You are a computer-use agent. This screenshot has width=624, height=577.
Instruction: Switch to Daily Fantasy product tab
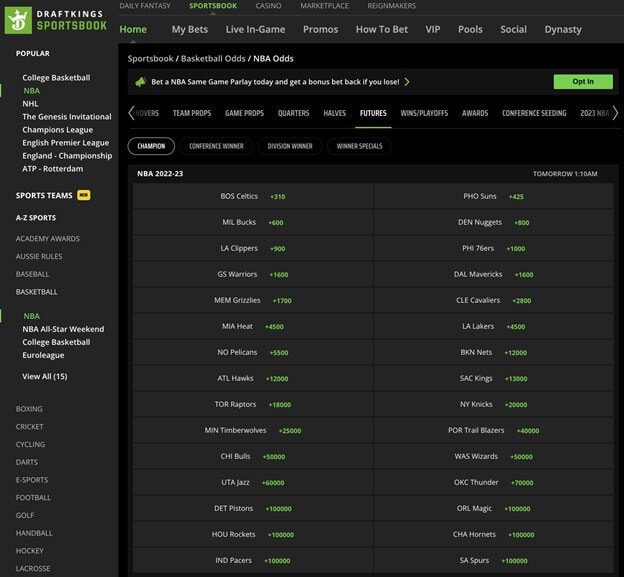point(145,6)
